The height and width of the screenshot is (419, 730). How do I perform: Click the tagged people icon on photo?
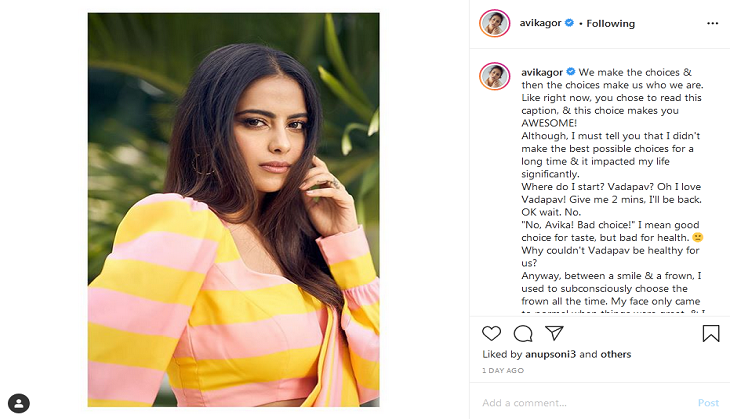pos(19,403)
